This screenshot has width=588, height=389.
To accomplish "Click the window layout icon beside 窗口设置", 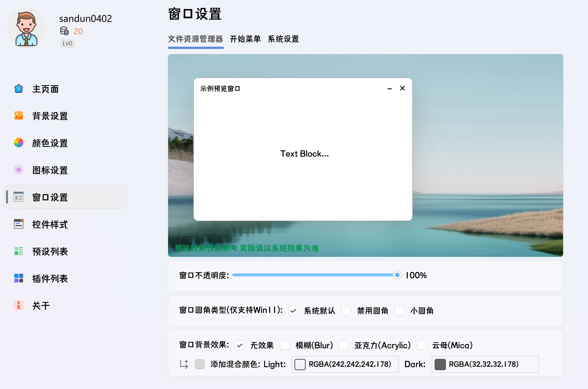I will pyautogui.click(x=18, y=197).
